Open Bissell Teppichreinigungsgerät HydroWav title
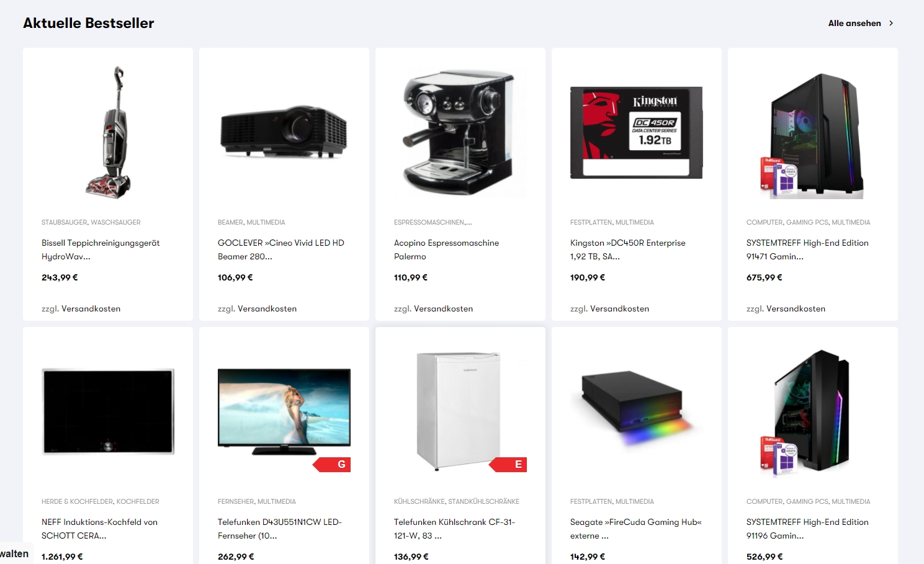The image size is (924, 564). point(101,249)
